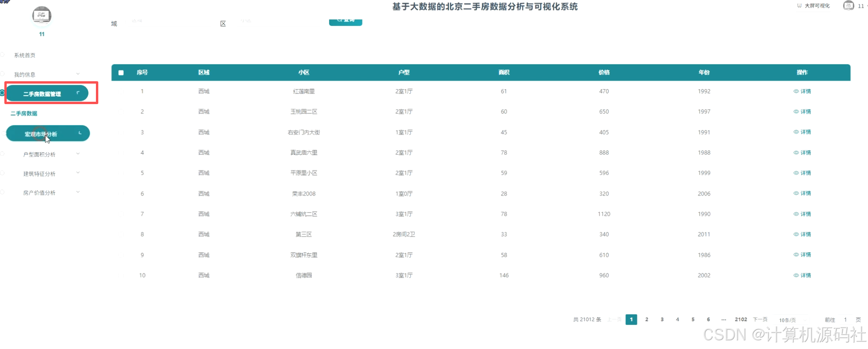The height and width of the screenshot is (349, 868).
Task: Go to the 系统首页 menu item
Action: [25, 55]
